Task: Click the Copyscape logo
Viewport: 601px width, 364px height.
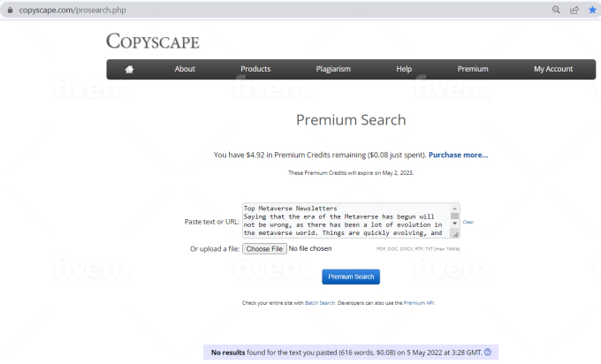Action: click(x=152, y=42)
